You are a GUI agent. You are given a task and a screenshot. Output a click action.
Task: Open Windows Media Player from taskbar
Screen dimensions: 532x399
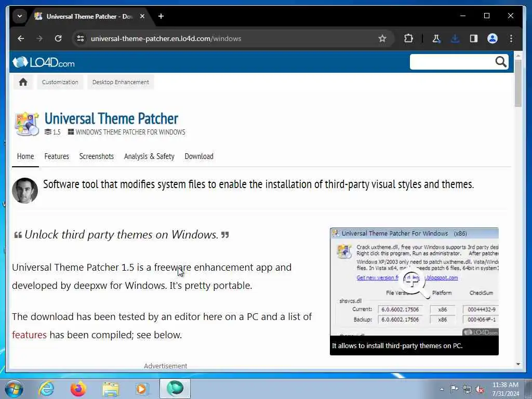click(142, 389)
